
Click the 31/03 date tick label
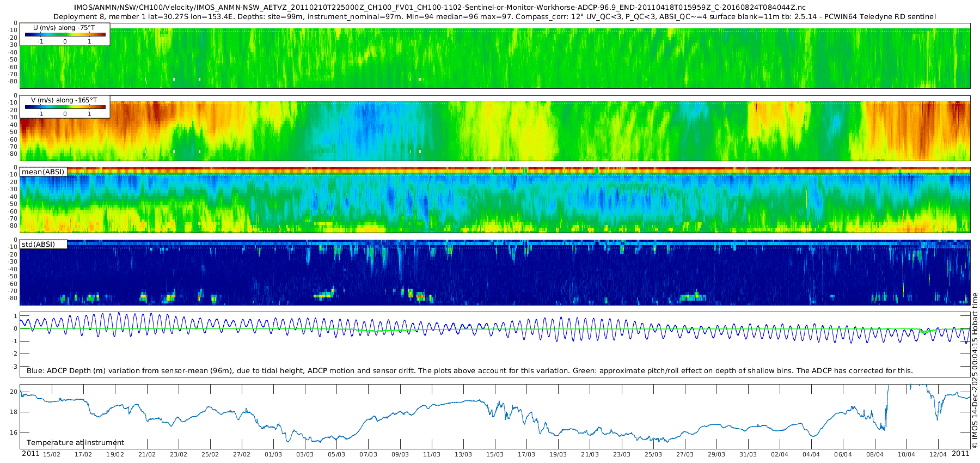(748, 454)
